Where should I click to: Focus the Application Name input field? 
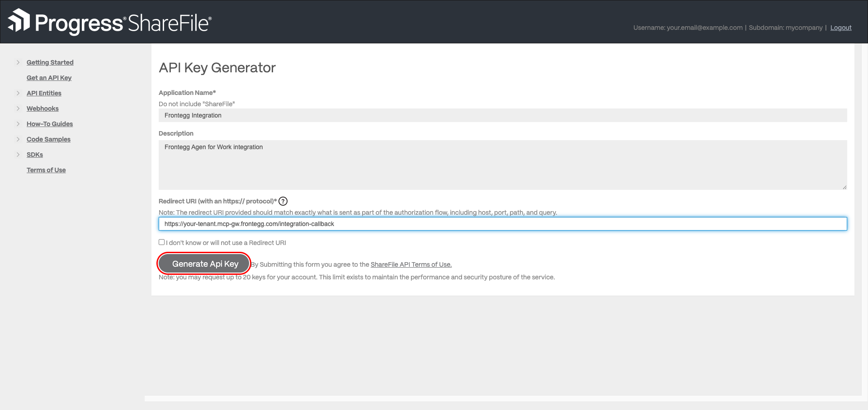tap(503, 115)
